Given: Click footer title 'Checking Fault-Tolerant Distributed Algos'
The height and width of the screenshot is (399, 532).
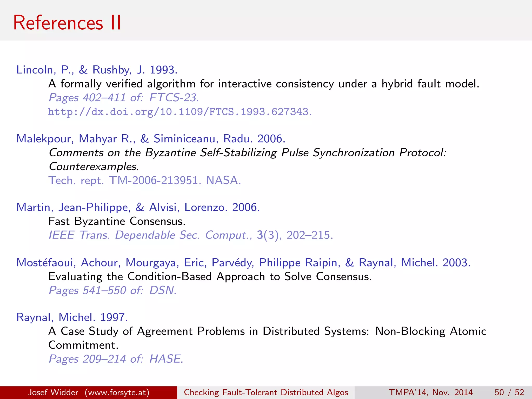Looking at the screenshot, I should pyautogui.click(x=266, y=392).
